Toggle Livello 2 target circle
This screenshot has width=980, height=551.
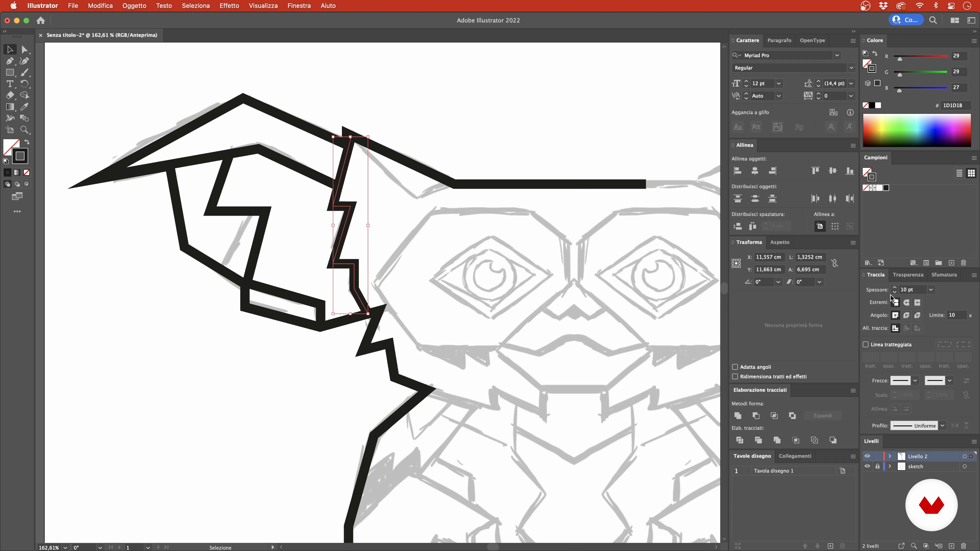pyautogui.click(x=964, y=456)
